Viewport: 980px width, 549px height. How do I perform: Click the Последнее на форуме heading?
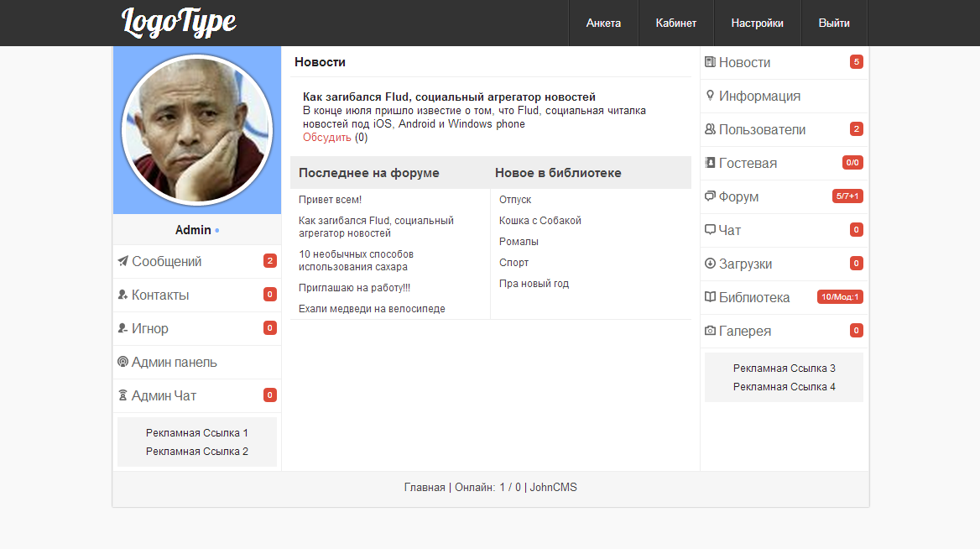(x=368, y=173)
